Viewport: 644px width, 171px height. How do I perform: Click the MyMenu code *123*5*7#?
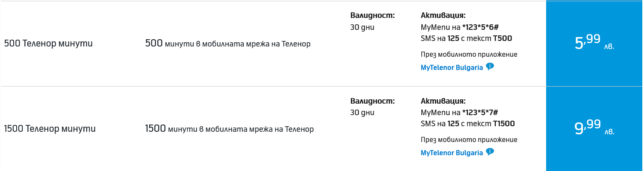point(480,113)
